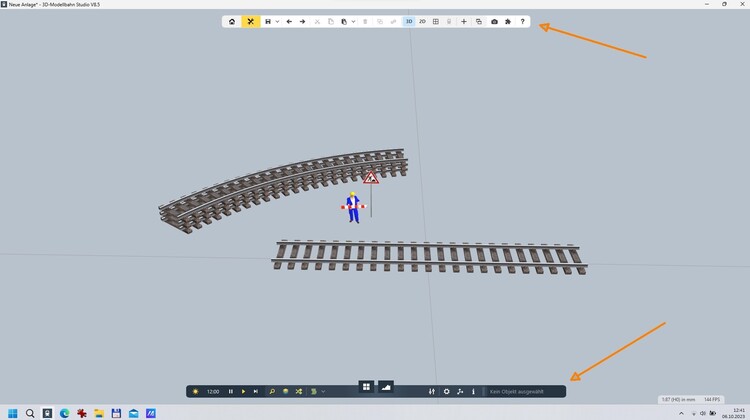Switch to 2D view mode
The image size is (750, 420).
[422, 21]
